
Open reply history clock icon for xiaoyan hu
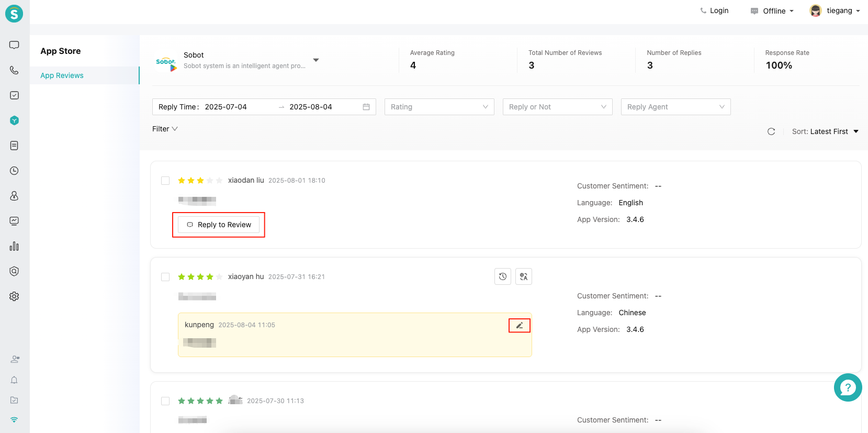coord(503,276)
